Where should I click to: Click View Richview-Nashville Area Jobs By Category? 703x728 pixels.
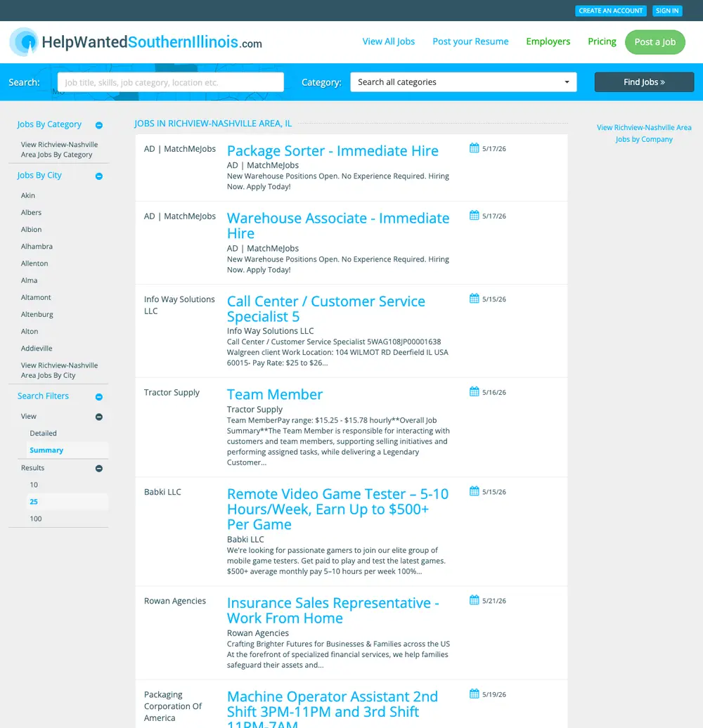point(60,150)
